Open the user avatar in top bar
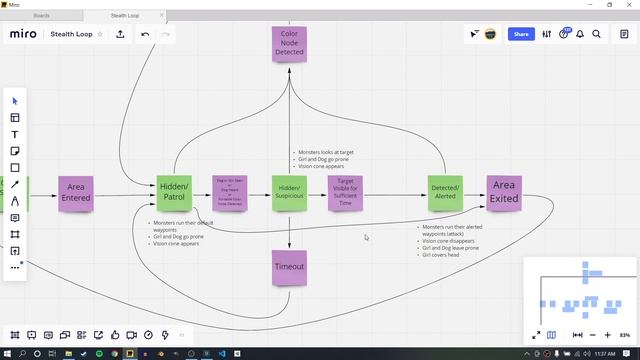This screenshot has width=640, height=360. pyautogui.click(x=490, y=34)
